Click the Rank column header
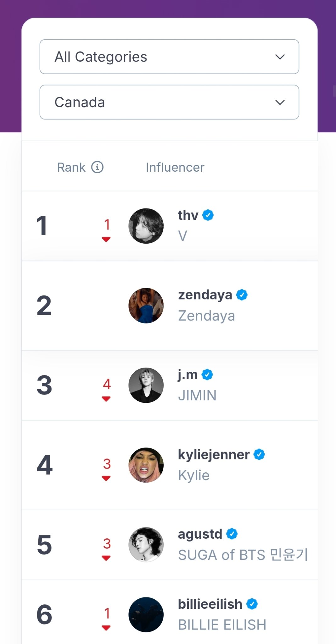This screenshot has height=644, width=336. pyautogui.click(x=71, y=167)
